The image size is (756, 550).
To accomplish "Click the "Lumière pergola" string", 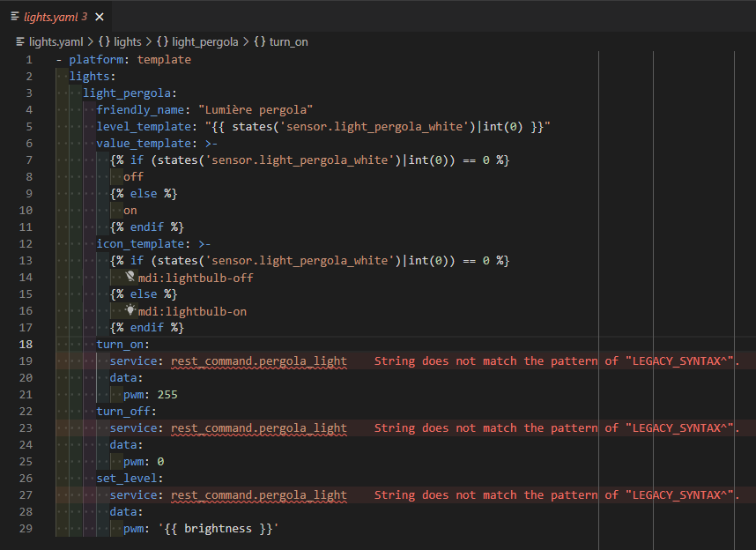I will [256, 110].
